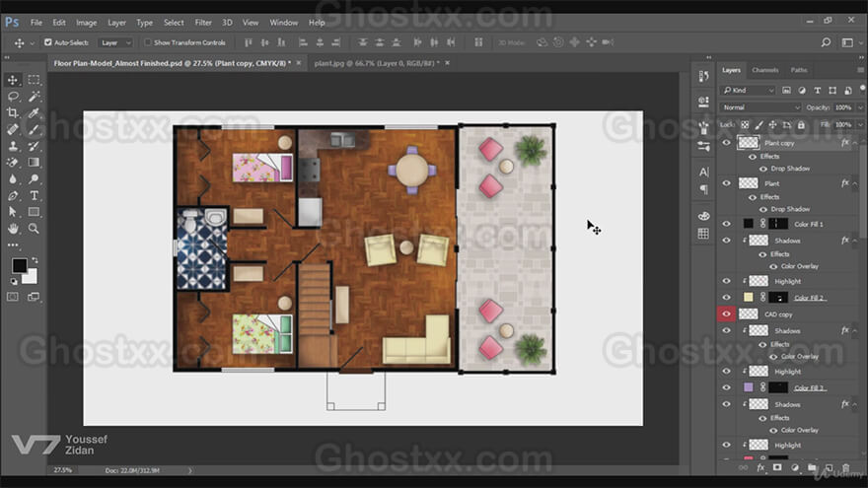This screenshot has width=868, height=488.
Task: Toggle the Auto-Select checkbox
Action: [x=48, y=42]
